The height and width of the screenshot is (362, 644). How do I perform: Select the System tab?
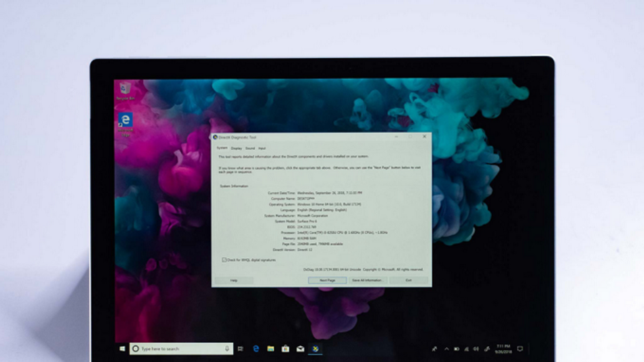pyautogui.click(x=222, y=148)
